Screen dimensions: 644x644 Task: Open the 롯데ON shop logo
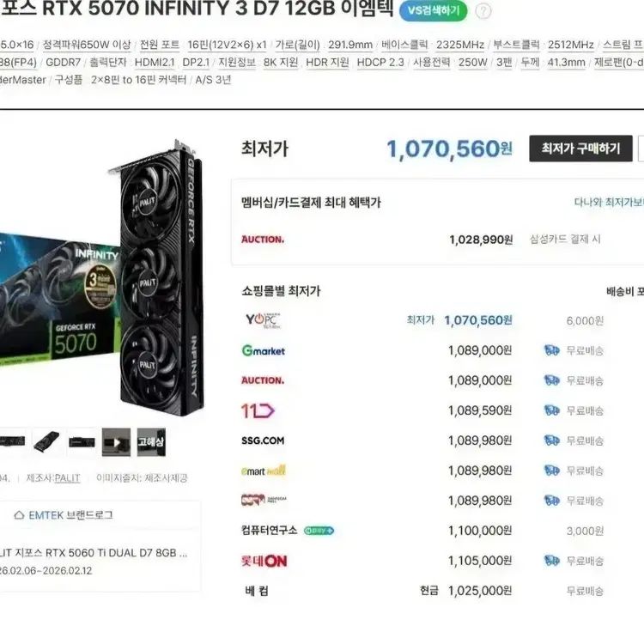[264, 561]
